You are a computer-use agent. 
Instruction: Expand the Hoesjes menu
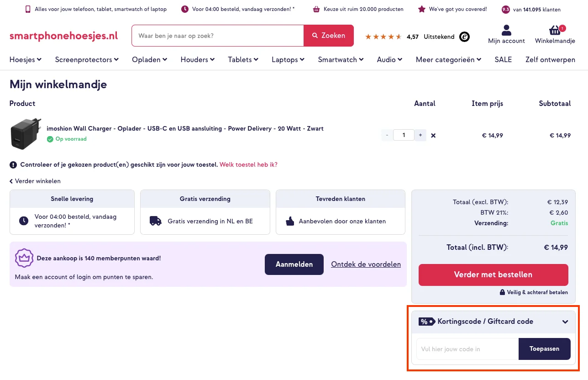coord(26,59)
